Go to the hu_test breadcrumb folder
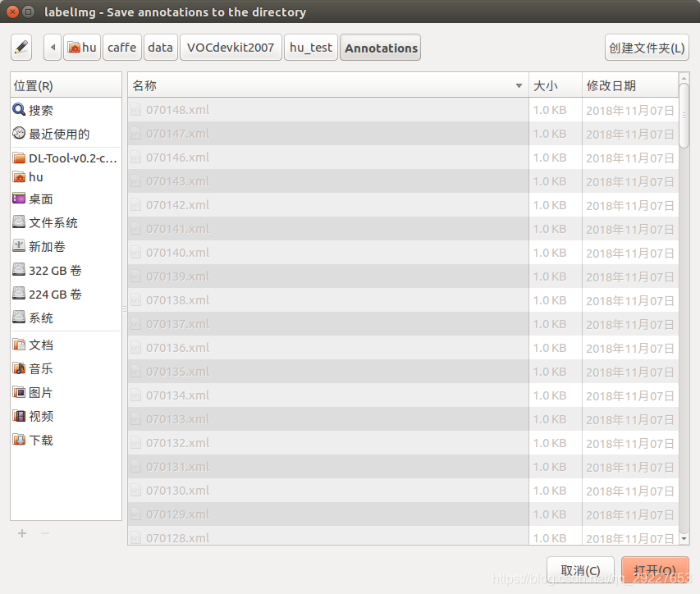 [x=311, y=48]
